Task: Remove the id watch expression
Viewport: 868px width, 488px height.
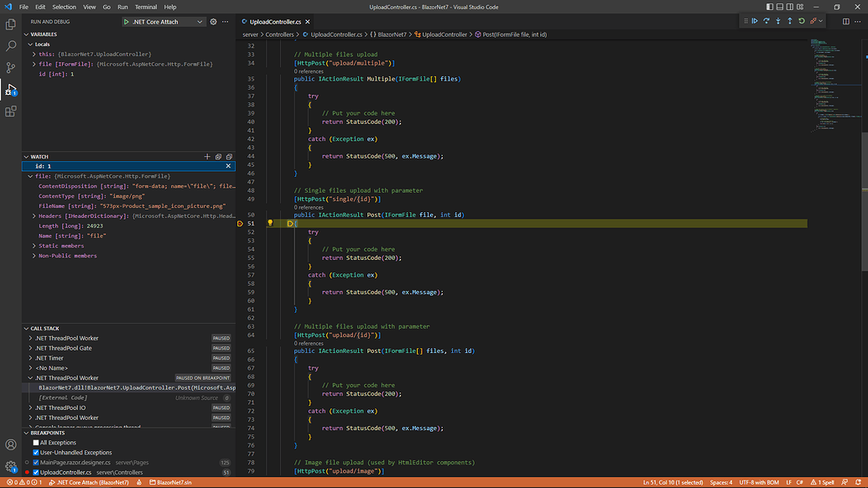Action: 228,166
